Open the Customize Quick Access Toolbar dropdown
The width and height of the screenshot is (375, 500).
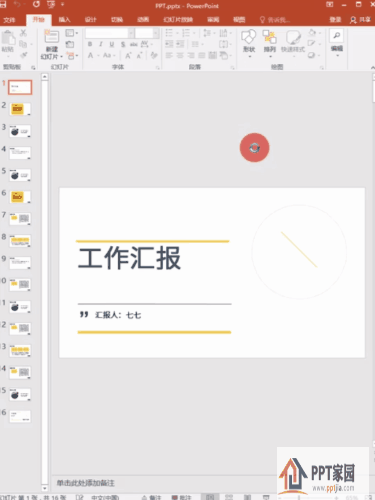coord(62,5)
